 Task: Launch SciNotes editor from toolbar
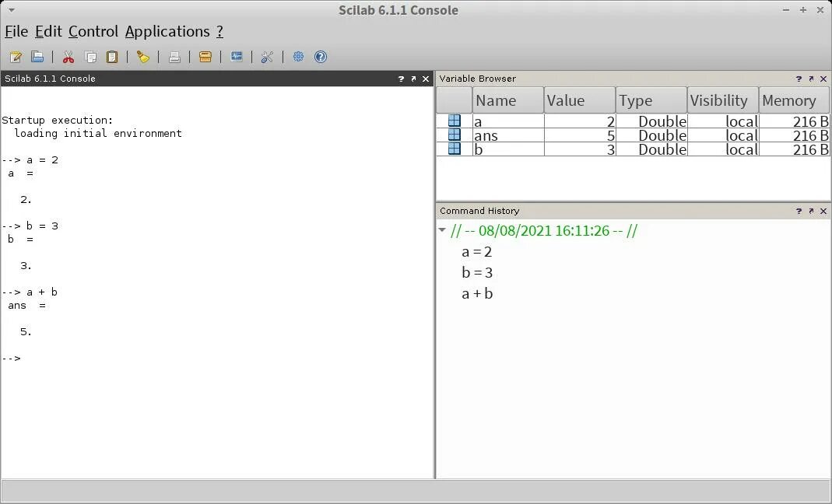point(16,57)
